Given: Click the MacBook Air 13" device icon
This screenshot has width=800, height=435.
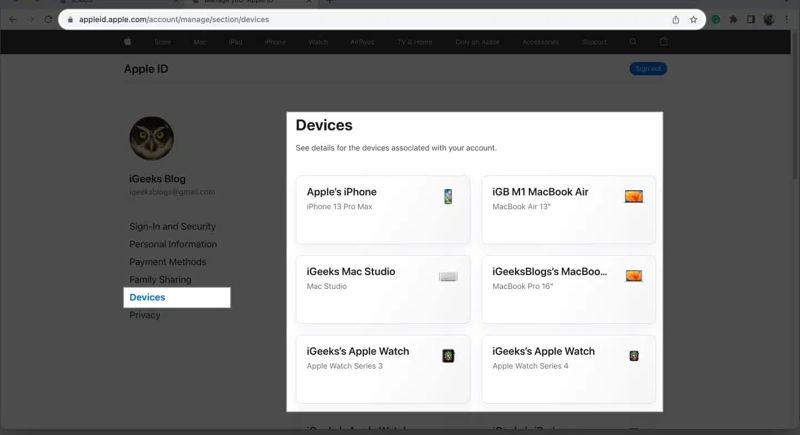Looking at the screenshot, I should click(x=634, y=196).
